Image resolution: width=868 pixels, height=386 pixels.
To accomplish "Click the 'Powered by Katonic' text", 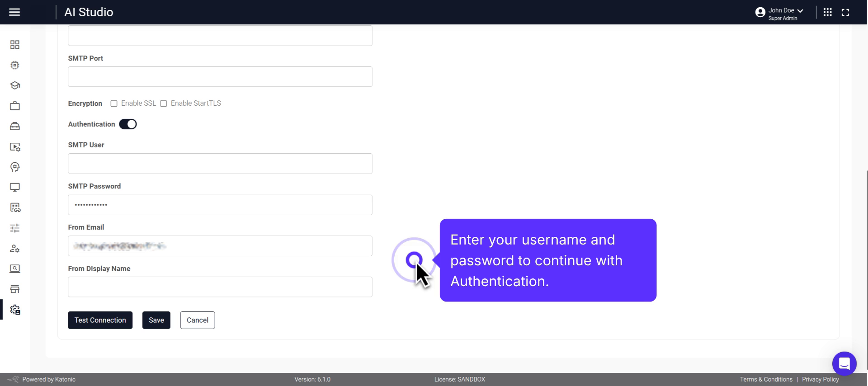I will tap(49, 379).
